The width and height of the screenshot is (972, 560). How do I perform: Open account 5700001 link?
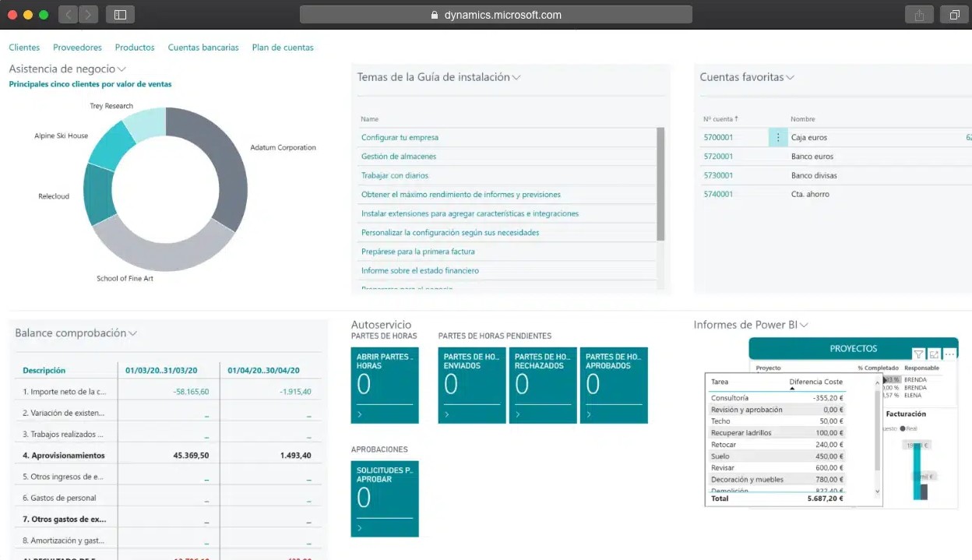718,137
